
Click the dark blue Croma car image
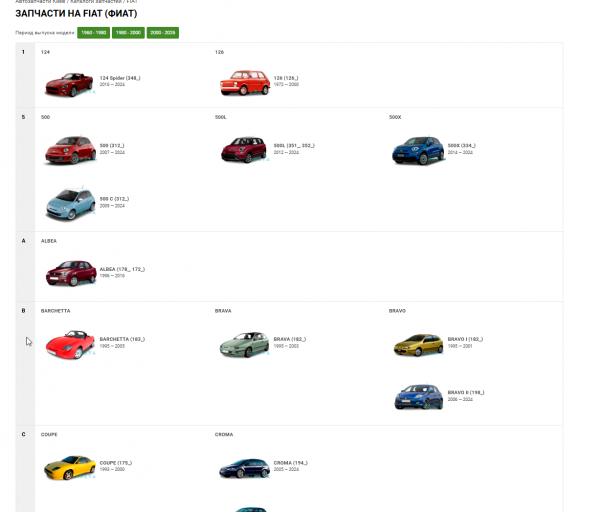click(x=244, y=468)
